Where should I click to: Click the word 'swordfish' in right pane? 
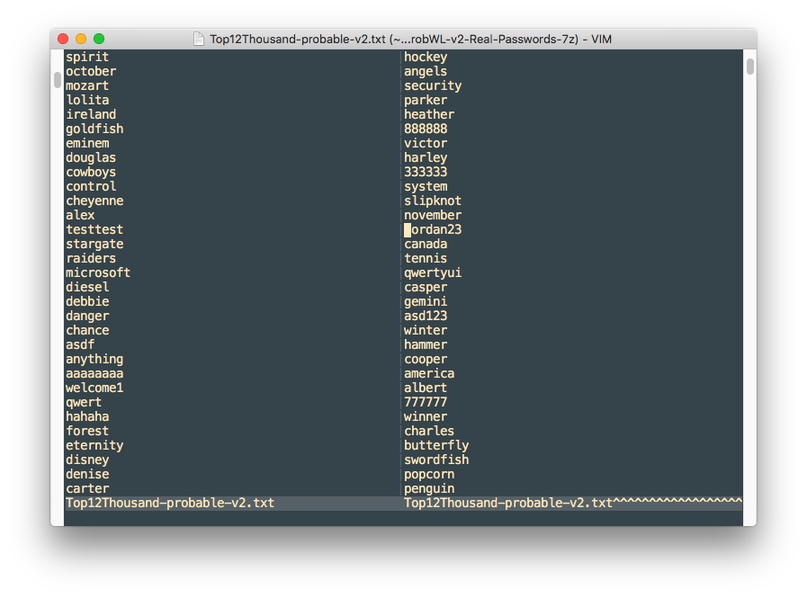click(x=436, y=460)
